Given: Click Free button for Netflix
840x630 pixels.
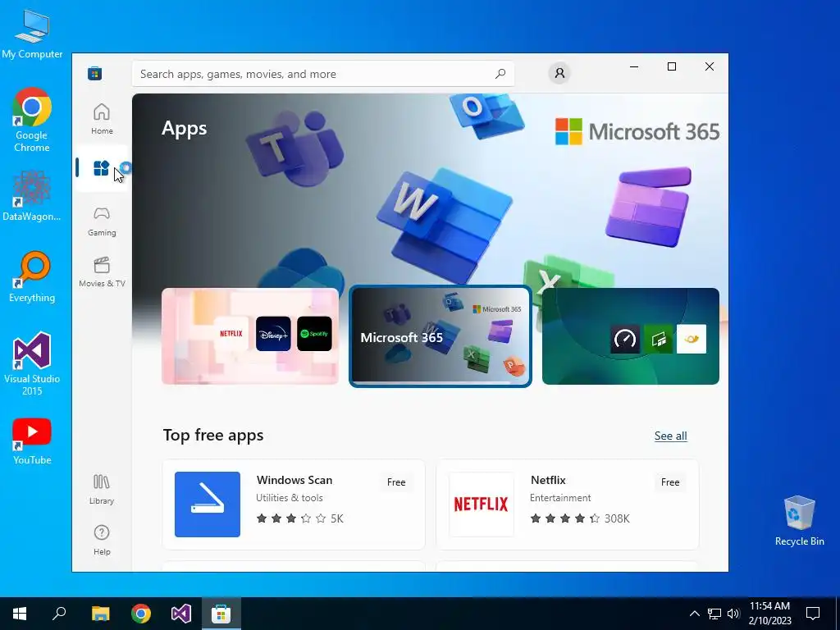Looking at the screenshot, I should 670,482.
